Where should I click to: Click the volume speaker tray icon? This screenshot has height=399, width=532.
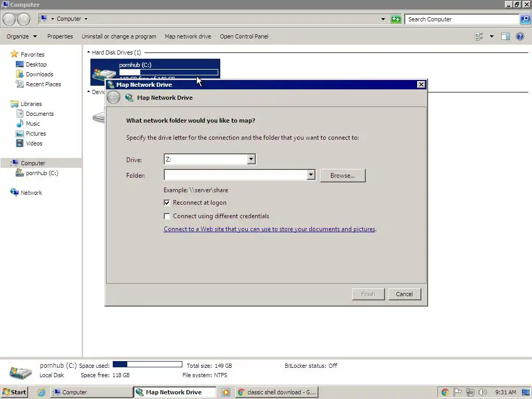click(x=483, y=393)
